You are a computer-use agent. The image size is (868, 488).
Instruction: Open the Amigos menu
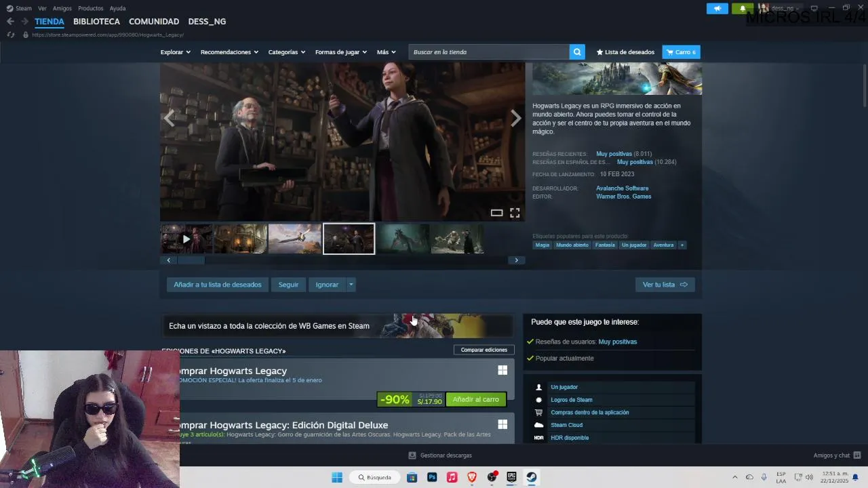pos(62,8)
